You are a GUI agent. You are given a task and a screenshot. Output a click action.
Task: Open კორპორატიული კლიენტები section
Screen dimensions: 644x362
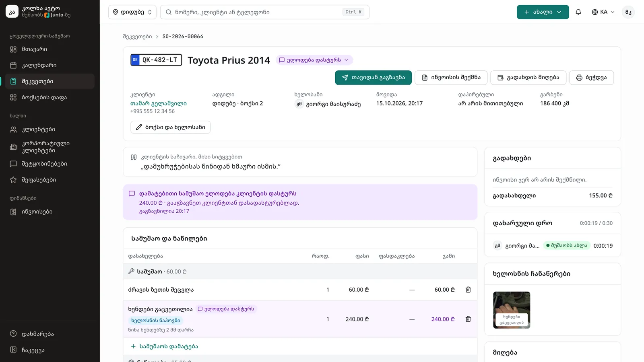click(50, 147)
